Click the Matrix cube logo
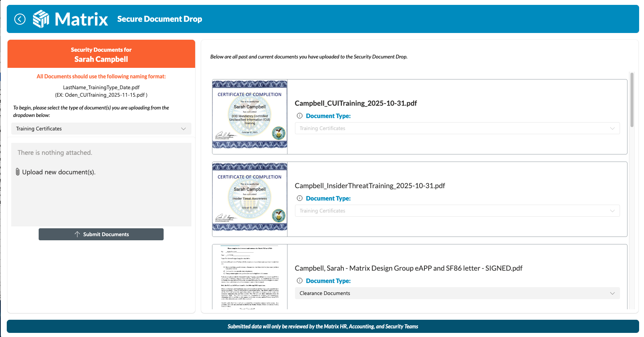 (41, 19)
